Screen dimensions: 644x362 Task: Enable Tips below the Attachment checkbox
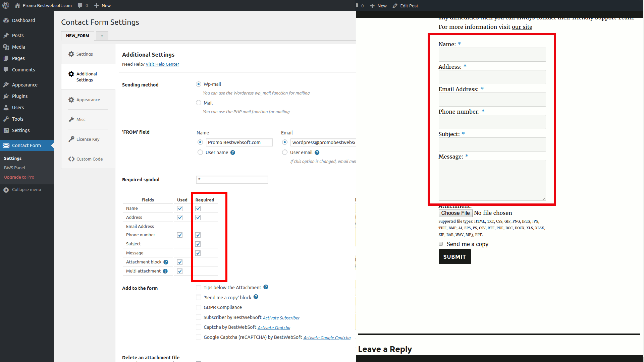tap(199, 288)
